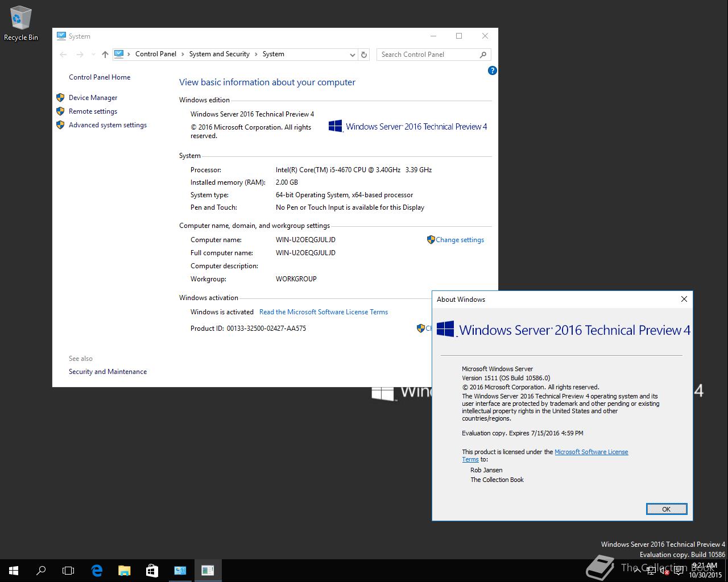The width and height of the screenshot is (728, 582).
Task: Open File Explorer from the taskbar
Action: coord(124,570)
